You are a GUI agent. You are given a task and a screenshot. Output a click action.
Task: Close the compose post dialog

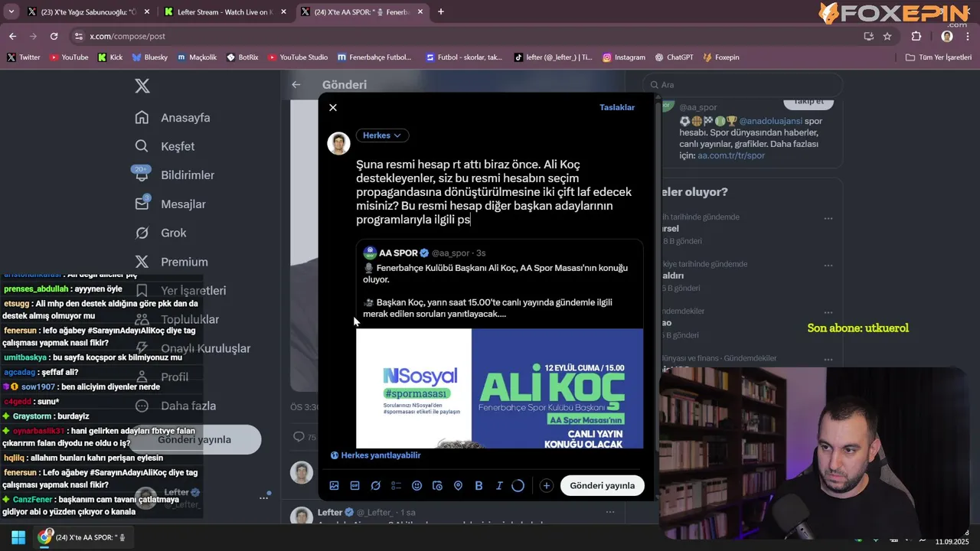click(x=333, y=107)
